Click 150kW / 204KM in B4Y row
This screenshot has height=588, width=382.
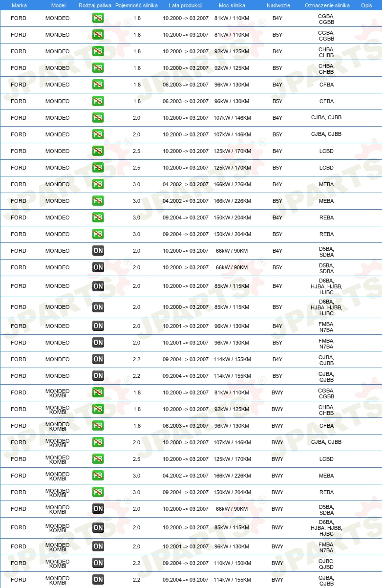pyautogui.click(x=233, y=218)
